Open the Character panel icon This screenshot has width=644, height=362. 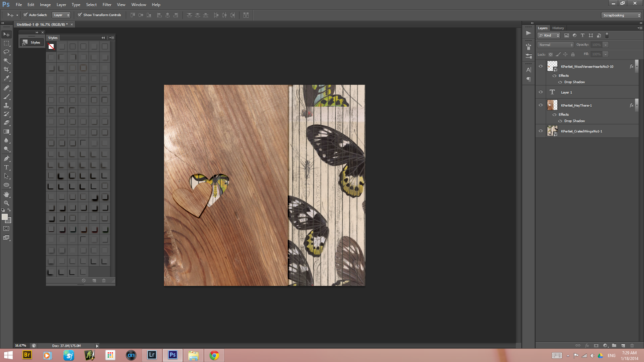click(528, 70)
